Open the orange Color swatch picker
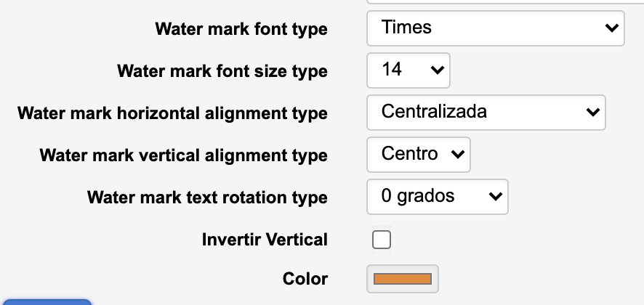 [403, 279]
